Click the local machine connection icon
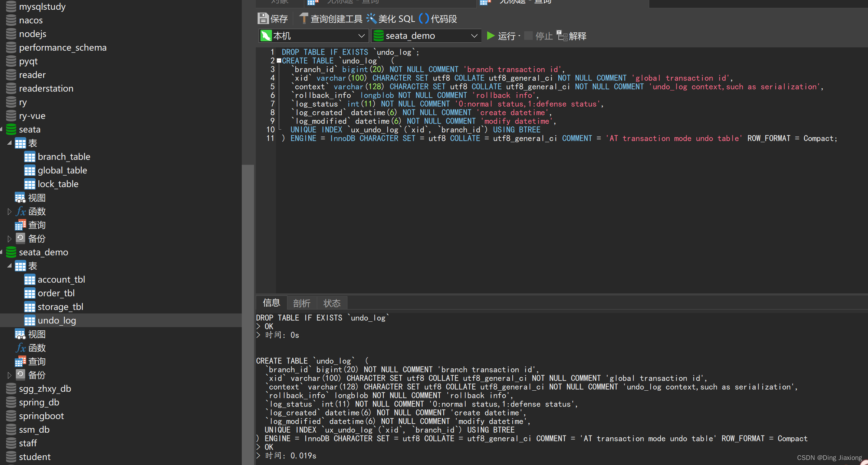The height and width of the screenshot is (465, 868). point(266,36)
